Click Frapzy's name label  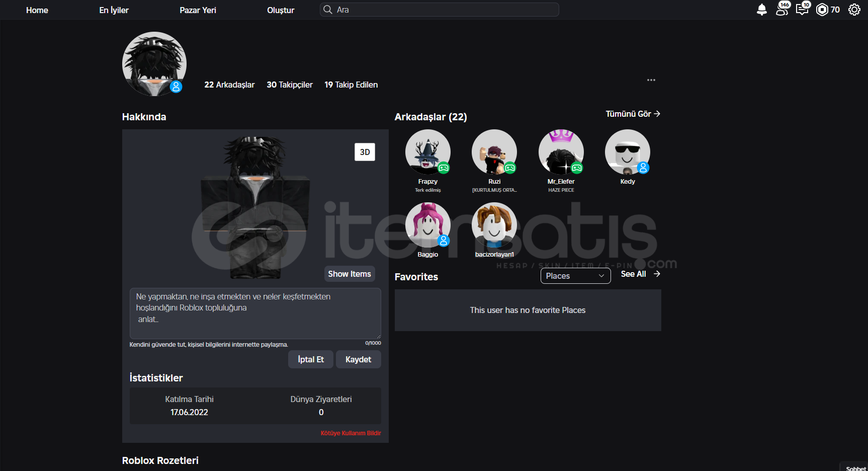(428, 182)
